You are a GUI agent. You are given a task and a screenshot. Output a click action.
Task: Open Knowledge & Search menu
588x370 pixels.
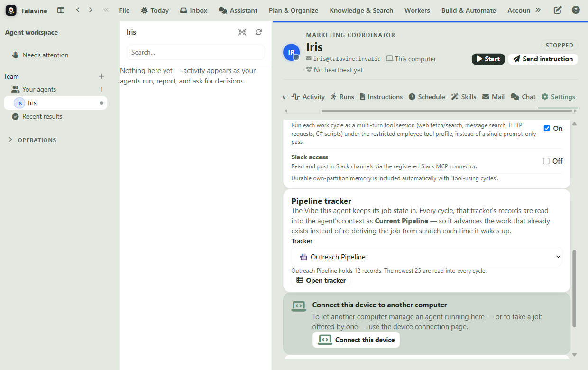coord(361,10)
